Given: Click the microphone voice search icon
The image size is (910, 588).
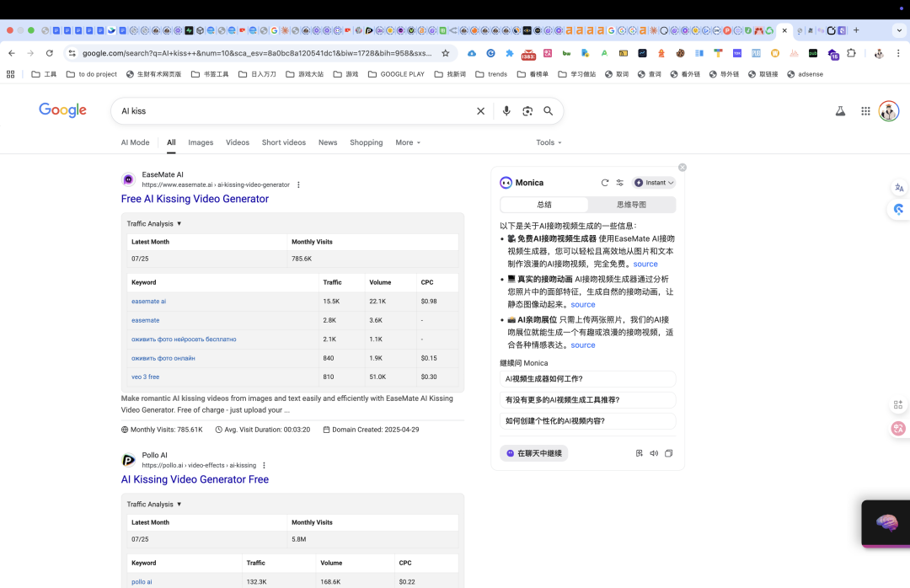Looking at the screenshot, I should point(506,111).
